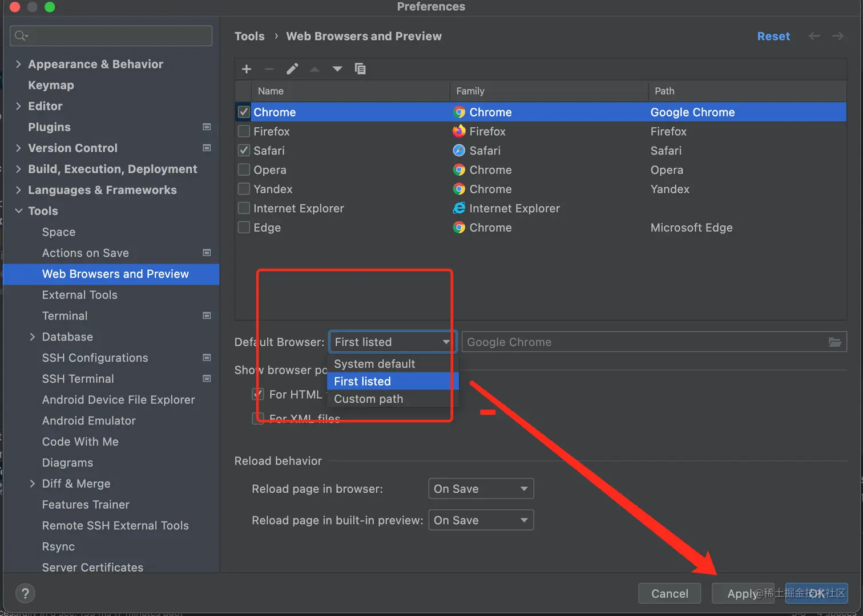Viewport: 863px width, 616px height.
Task: Click the Cancel button
Action: click(x=670, y=594)
